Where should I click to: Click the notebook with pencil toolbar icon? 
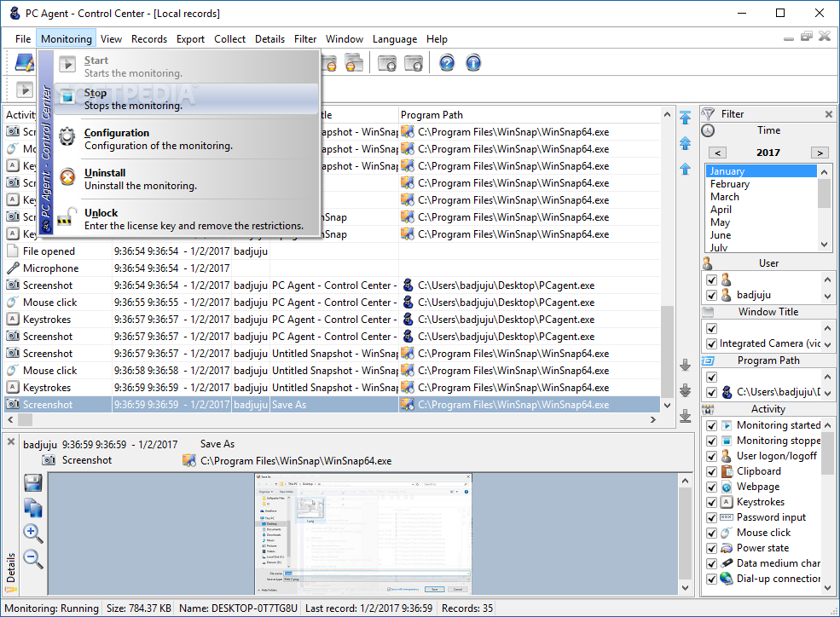click(24, 63)
